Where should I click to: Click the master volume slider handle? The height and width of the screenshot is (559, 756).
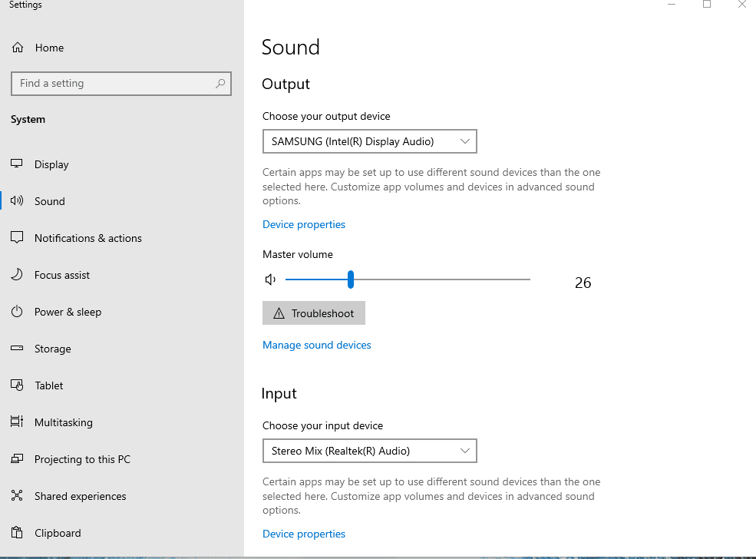coord(351,279)
